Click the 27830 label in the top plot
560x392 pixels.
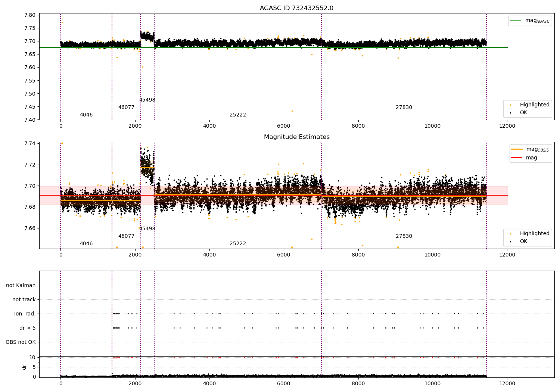pyautogui.click(x=404, y=108)
